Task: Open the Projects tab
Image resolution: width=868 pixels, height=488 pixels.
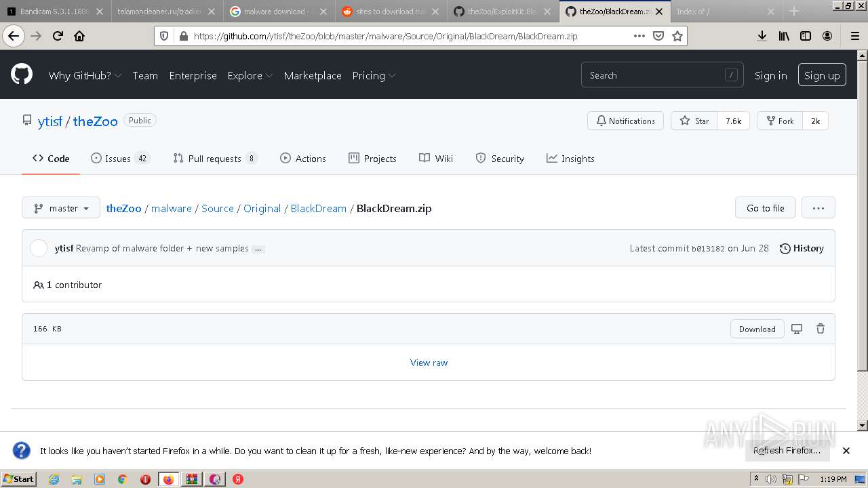Action: 372,159
